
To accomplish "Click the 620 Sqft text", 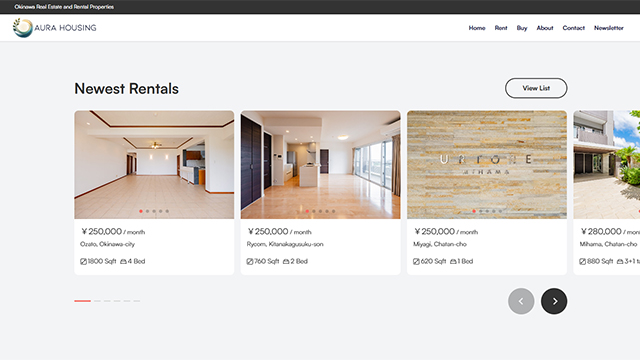I will (x=433, y=261).
